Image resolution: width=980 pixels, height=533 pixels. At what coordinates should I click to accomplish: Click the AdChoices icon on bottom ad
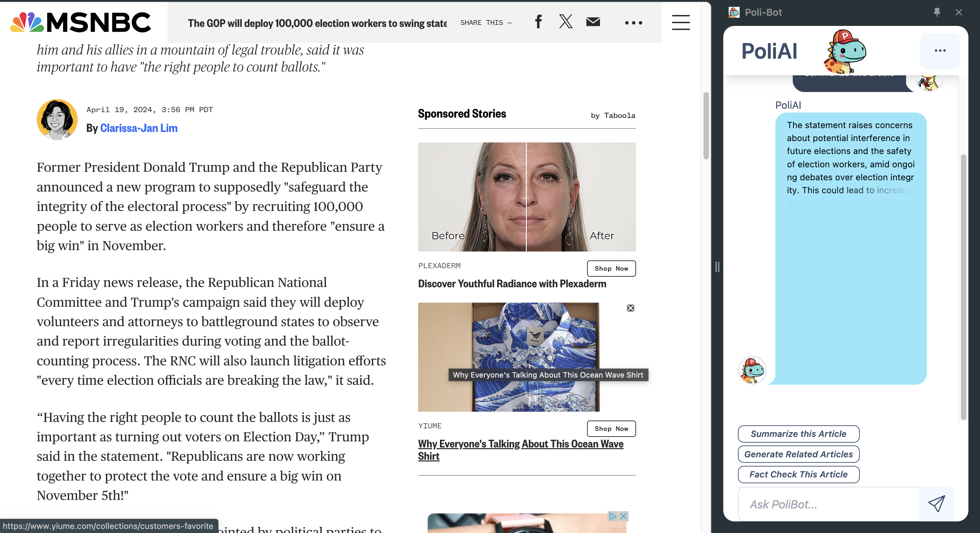click(613, 516)
